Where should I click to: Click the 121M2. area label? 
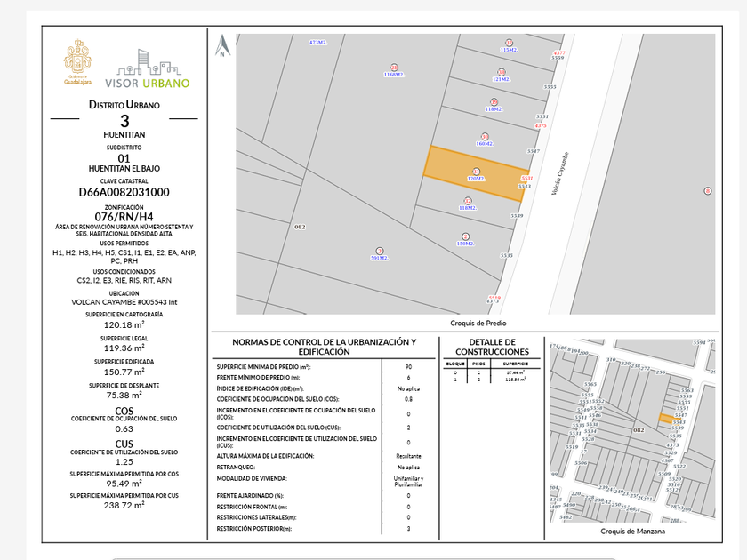click(502, 79)
